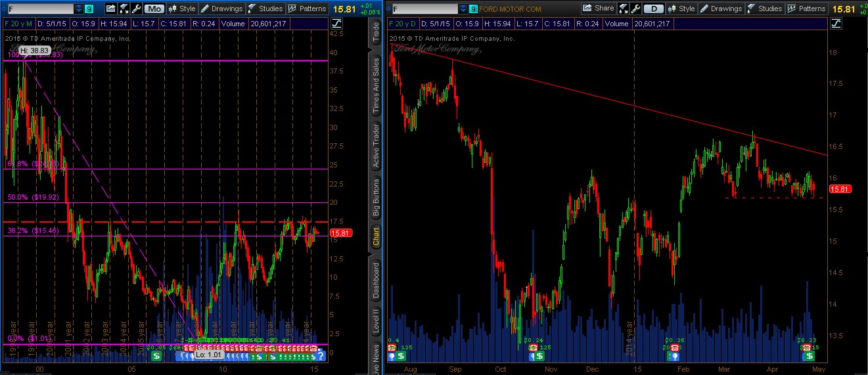Open Studies menu in right chart
Screen dimensions: 868x375
tap(764, 9)
